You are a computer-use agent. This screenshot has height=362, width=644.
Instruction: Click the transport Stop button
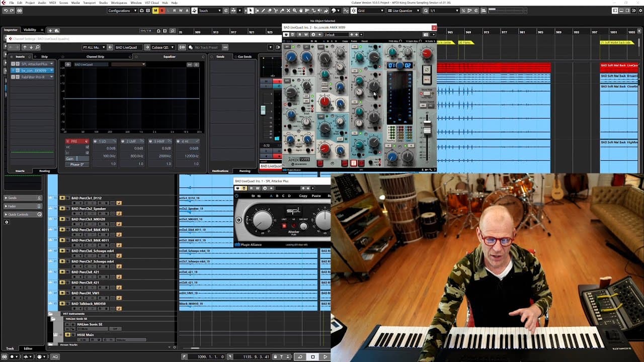(312, 356)
